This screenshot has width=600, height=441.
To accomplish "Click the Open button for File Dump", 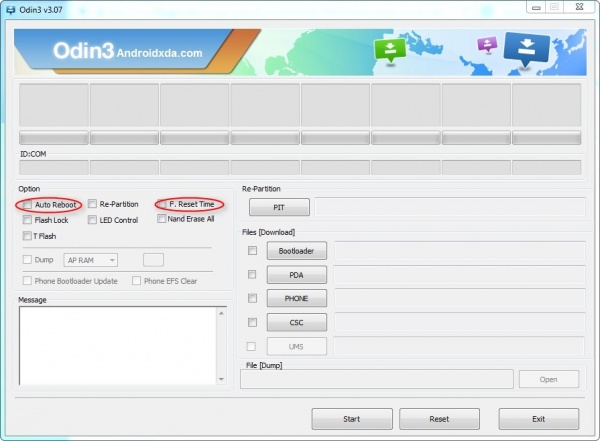I will (x=549, y=379).
